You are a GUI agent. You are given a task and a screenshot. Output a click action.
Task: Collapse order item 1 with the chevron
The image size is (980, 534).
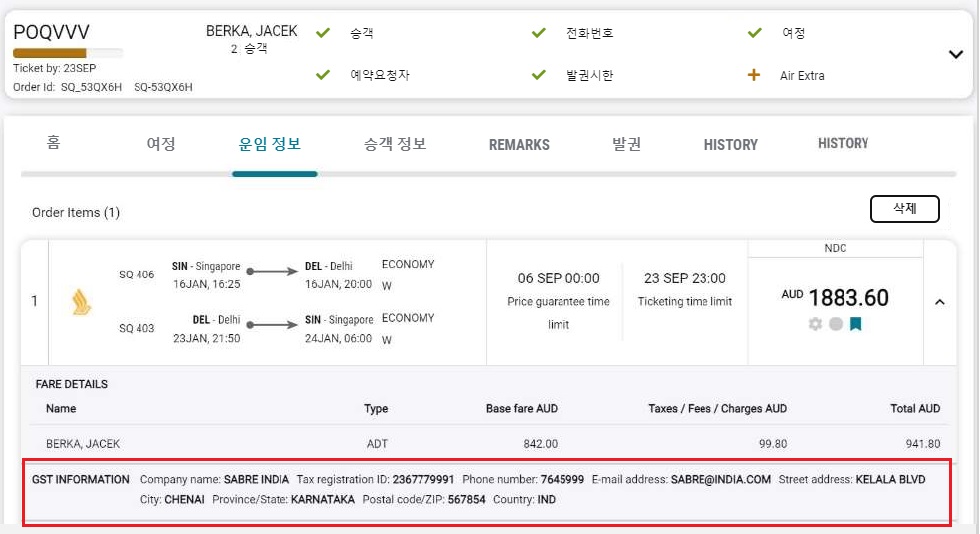[x=939, y=302]
